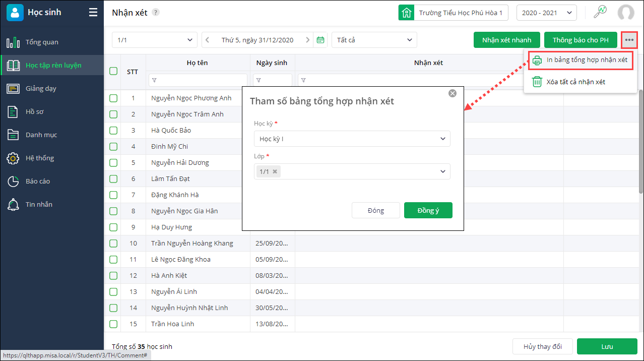Screen dimensions: 644x361
Task: Click the Thông báo cho PH button
Action: [581, 40]
